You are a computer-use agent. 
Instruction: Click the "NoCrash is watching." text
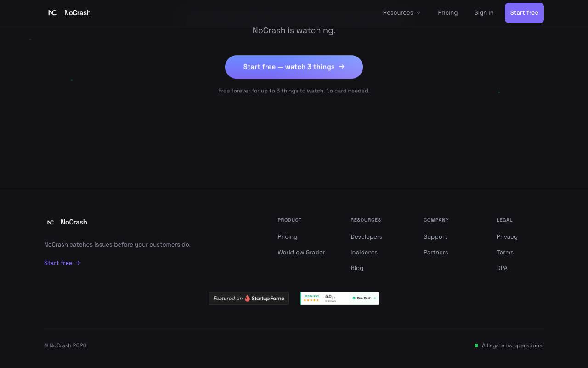294,30
